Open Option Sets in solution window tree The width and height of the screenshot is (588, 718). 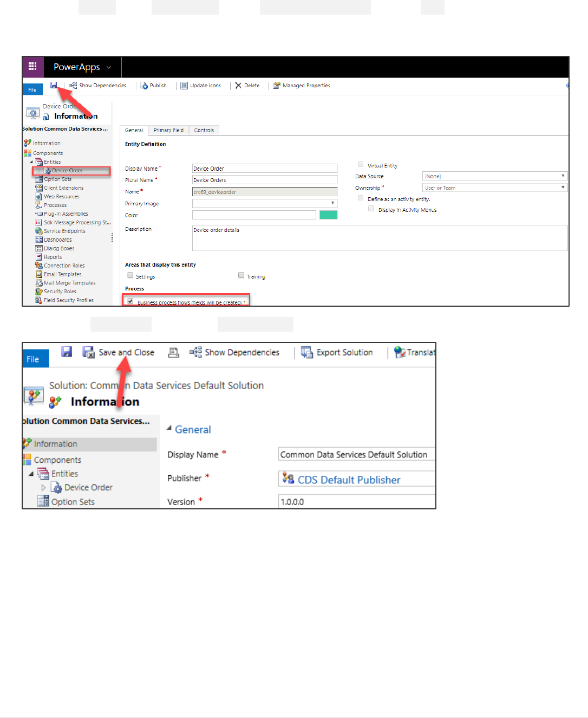pos(66,502)
